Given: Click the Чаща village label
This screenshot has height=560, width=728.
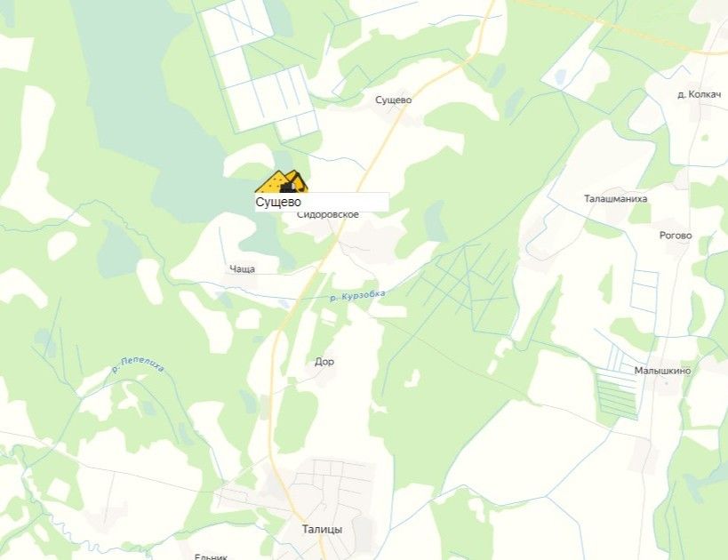Looking at the screenshot, I should click(x=243, y=268).
